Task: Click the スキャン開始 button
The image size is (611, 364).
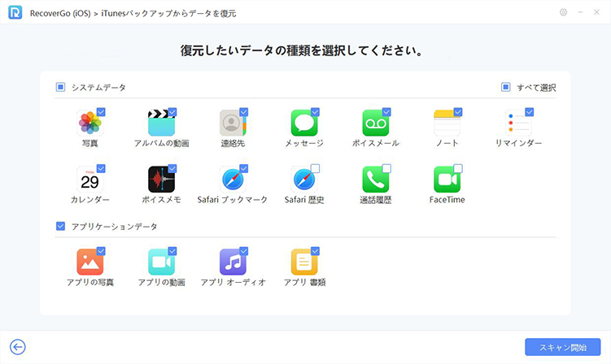Action: pyautogui.click(x=563, y=347)
